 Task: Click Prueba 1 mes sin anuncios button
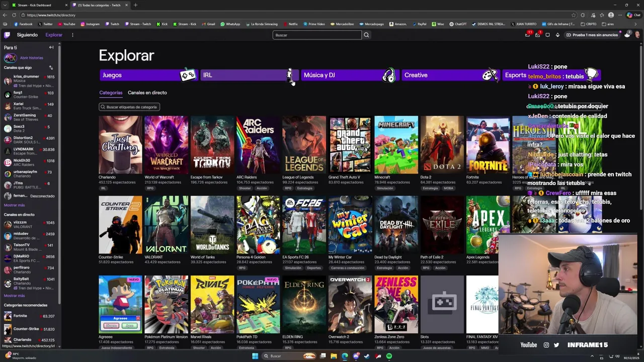pos(592,35)
